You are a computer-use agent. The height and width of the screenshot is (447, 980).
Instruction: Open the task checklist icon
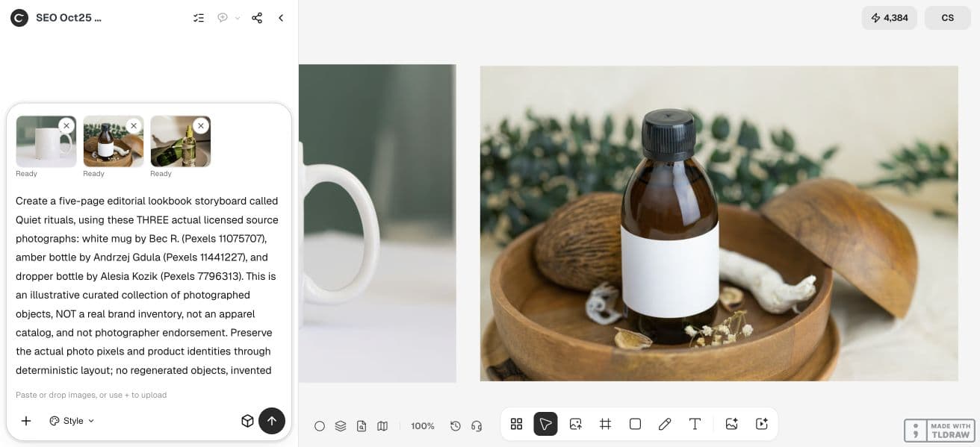pos(199,18)
